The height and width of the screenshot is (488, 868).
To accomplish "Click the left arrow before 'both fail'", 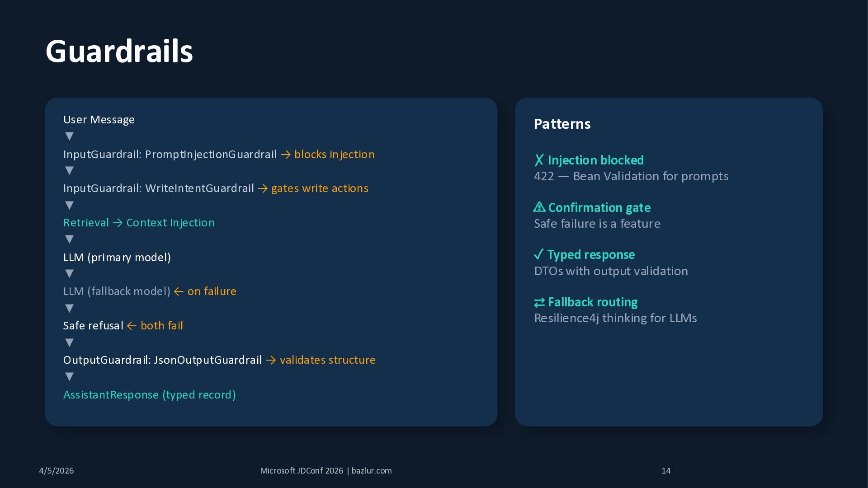I will click(x=132, y=326).
